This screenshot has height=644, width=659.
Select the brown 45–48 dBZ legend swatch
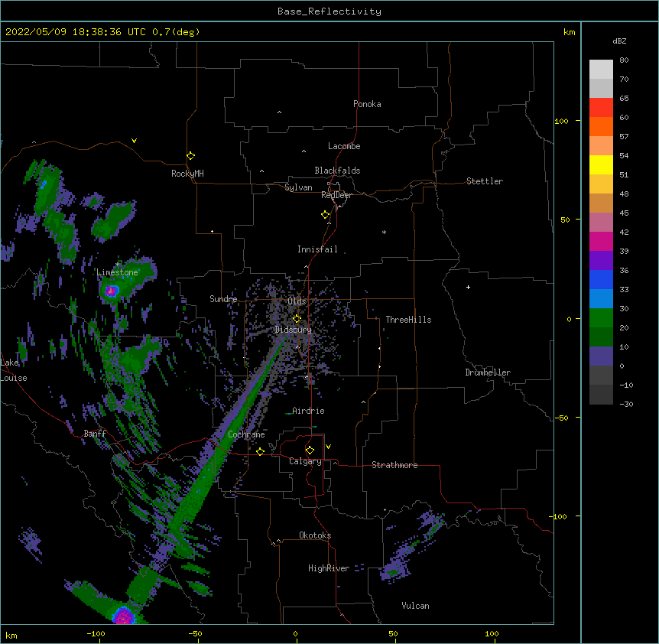click(601, 203)
